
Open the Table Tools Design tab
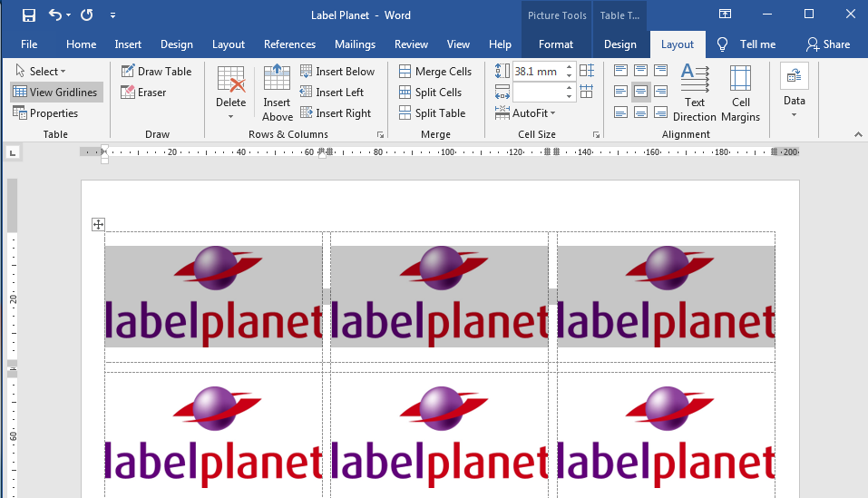point(620,44)
